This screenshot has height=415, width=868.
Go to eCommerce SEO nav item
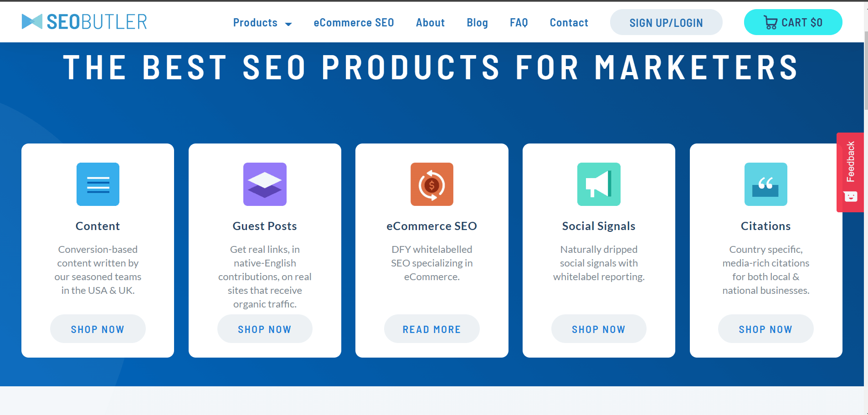pyautogui.click(x=354, y=23)
